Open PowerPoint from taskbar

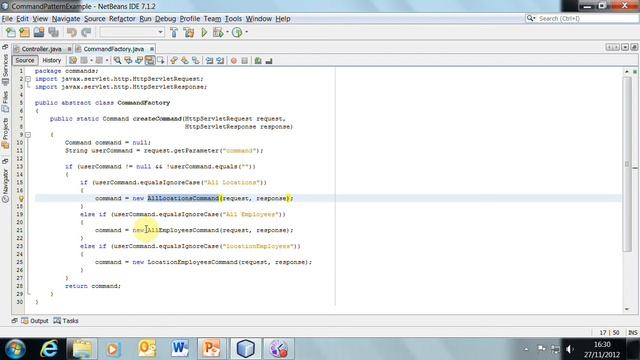[211, 349]
